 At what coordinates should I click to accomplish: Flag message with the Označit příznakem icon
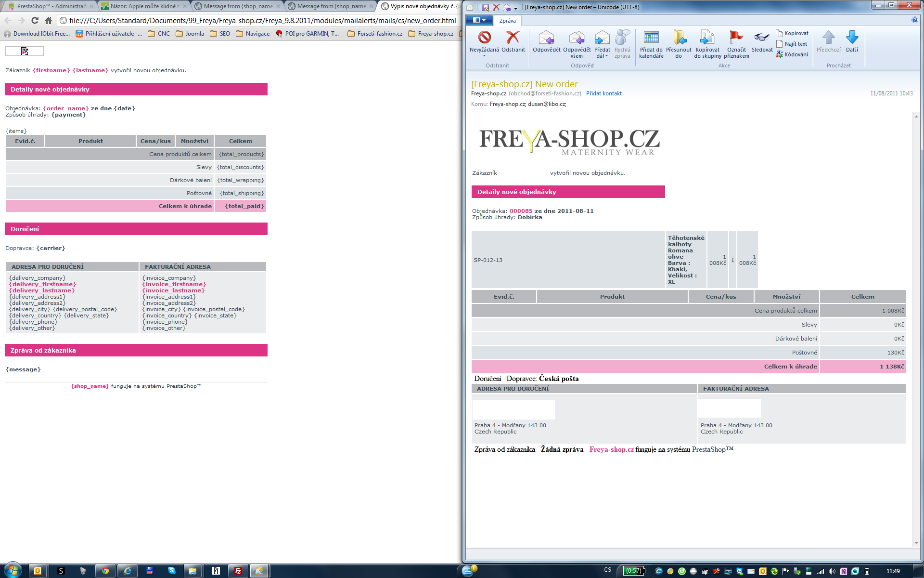tap(736, 38)
